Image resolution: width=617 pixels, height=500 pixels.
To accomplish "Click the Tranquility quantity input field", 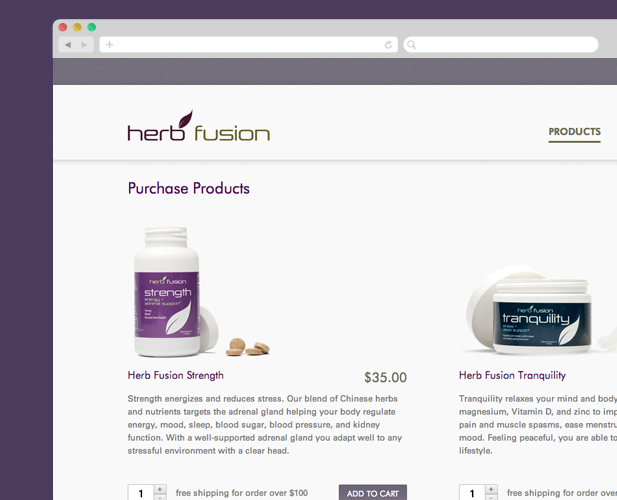I will tap(472, 493).
